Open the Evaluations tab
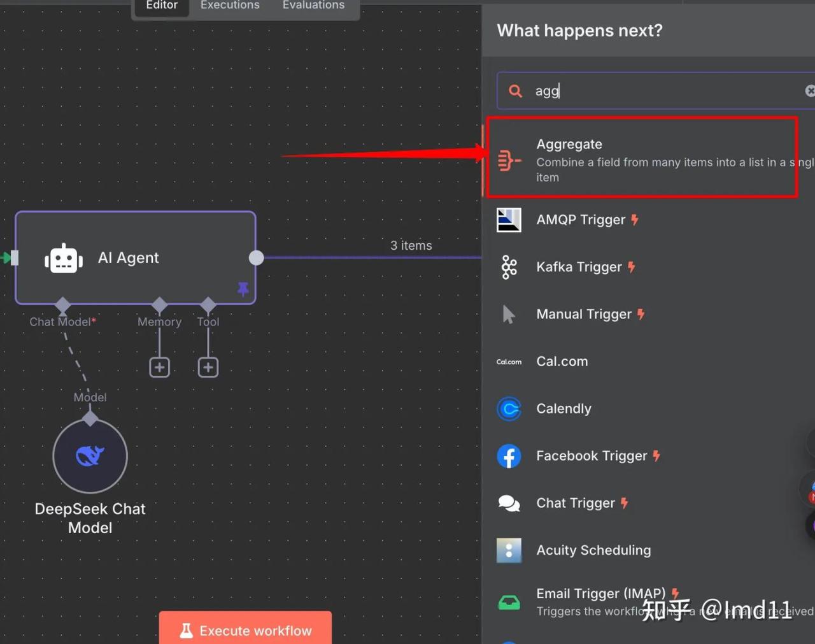The image size is (815, 644). pyautogui.click(x=313, y=6)
